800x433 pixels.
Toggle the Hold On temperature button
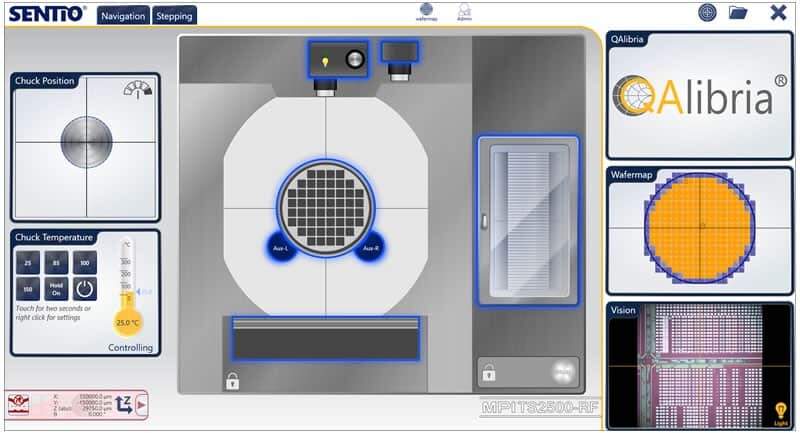pyautogui.click(x=56, y=289)
